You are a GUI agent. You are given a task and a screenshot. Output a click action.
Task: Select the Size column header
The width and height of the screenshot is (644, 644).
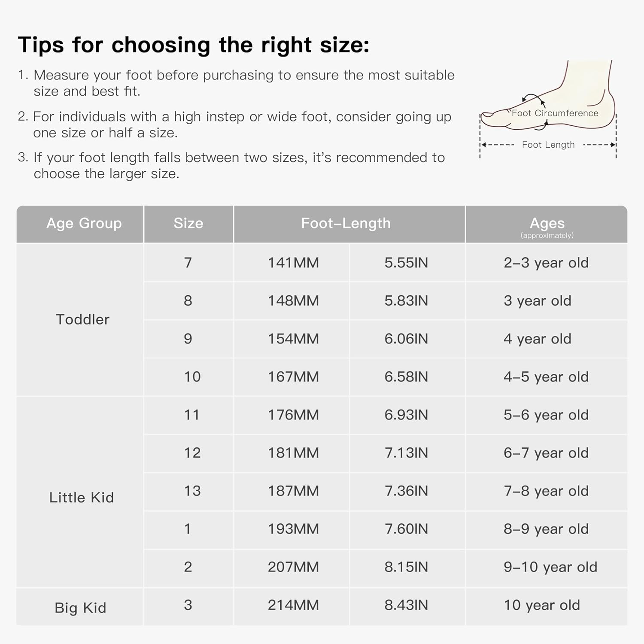[x=188, y=224]
